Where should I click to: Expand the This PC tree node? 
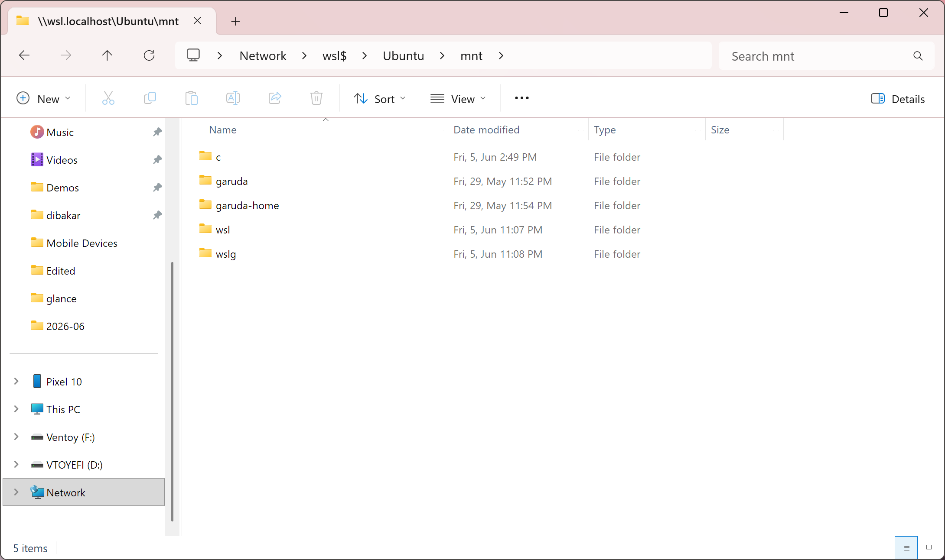pyautogui.click(x=16, y=409)
